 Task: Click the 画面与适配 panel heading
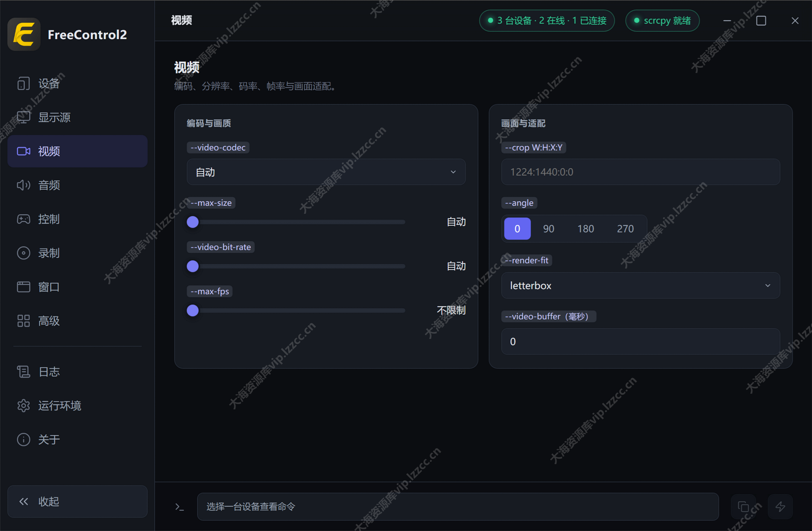[523, 123]
